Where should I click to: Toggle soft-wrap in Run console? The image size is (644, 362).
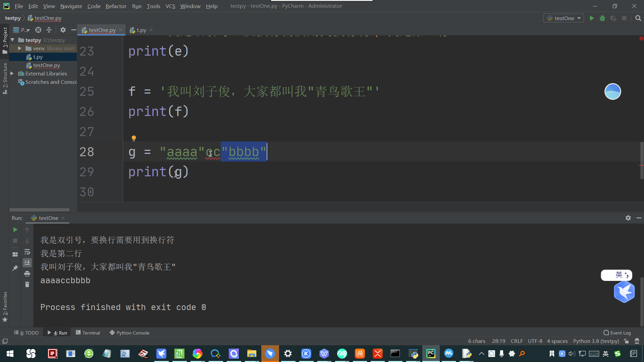coord(27,252)
